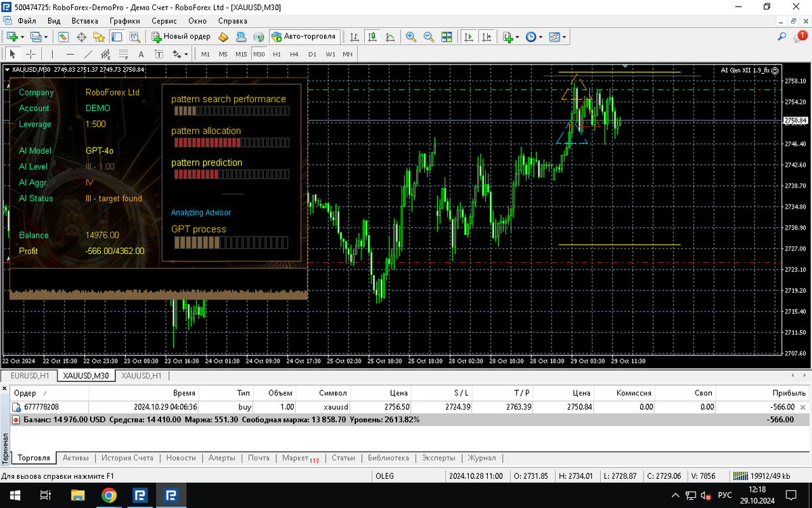
Task: Select the text label tool
Action: tap(141, 54)
